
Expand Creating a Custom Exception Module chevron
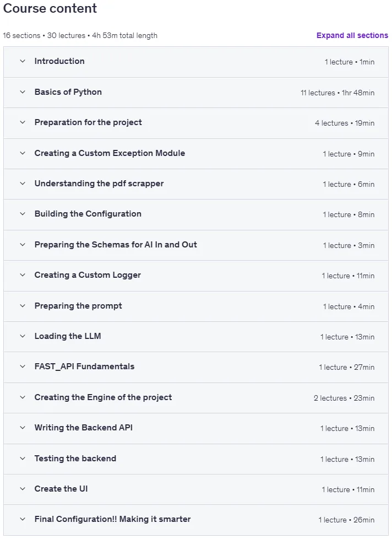point(23,153)
